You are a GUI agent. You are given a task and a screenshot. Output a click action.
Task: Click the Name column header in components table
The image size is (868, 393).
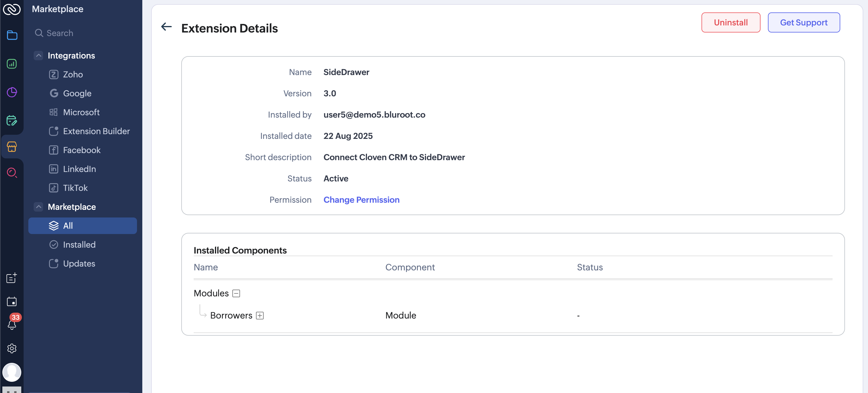205,267
